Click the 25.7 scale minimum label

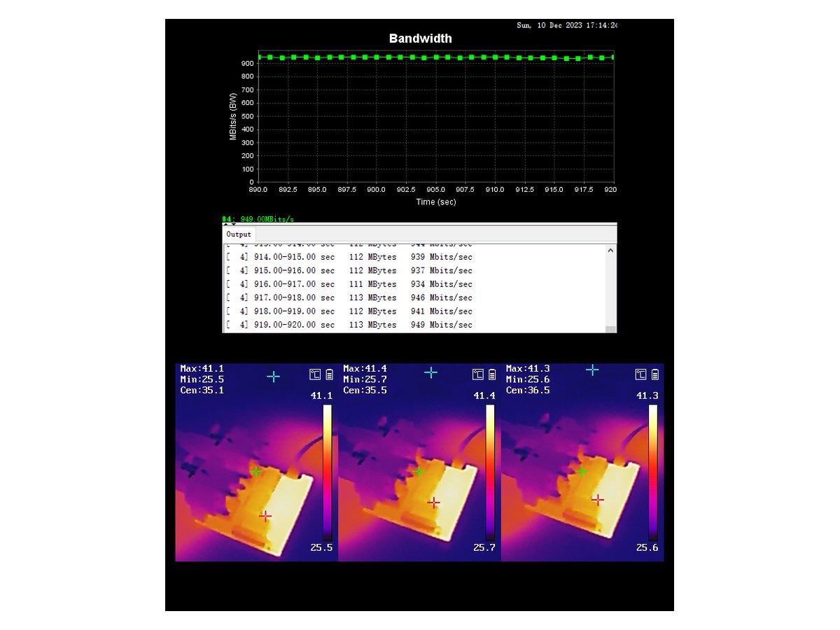[x=484, y=547]
